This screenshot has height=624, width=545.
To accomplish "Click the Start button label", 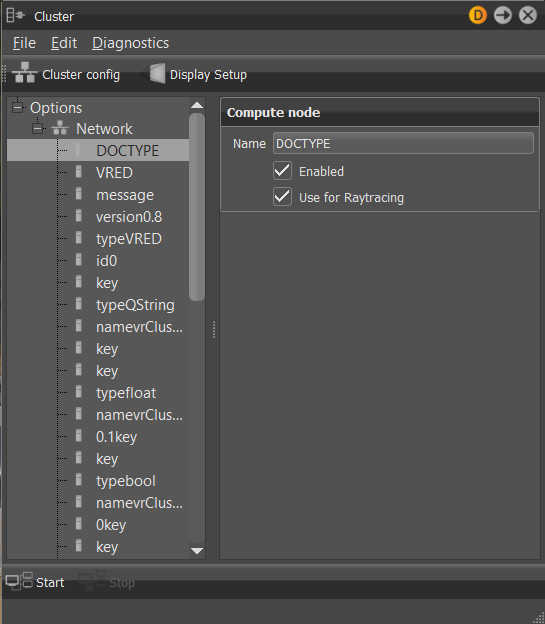I will pos(50,583).
